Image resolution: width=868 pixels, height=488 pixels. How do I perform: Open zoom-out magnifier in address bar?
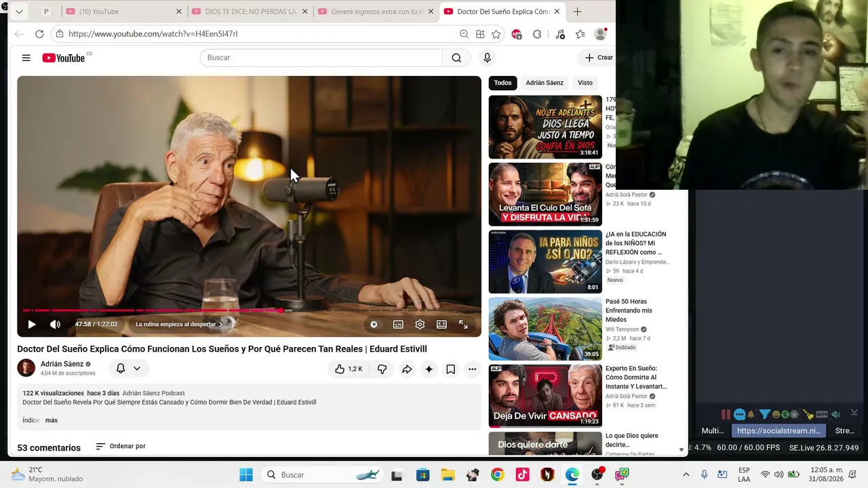pyautogui.click(x=464, y=34)
